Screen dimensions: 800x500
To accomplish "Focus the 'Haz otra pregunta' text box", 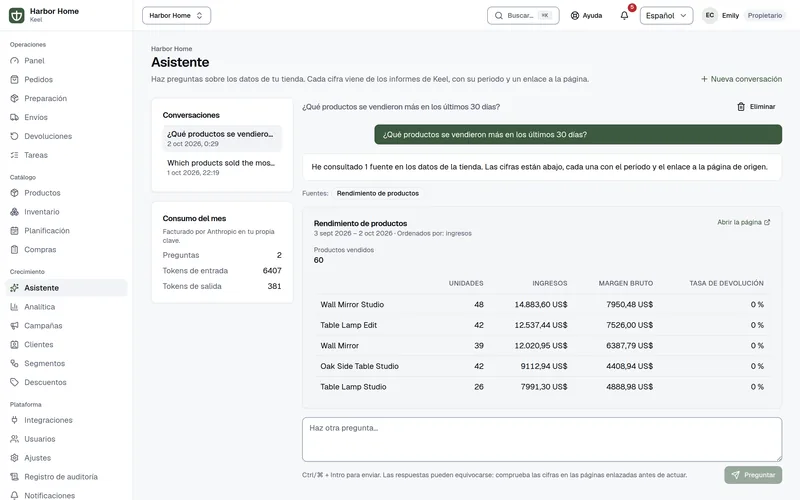I will click(x=542, y=439).
